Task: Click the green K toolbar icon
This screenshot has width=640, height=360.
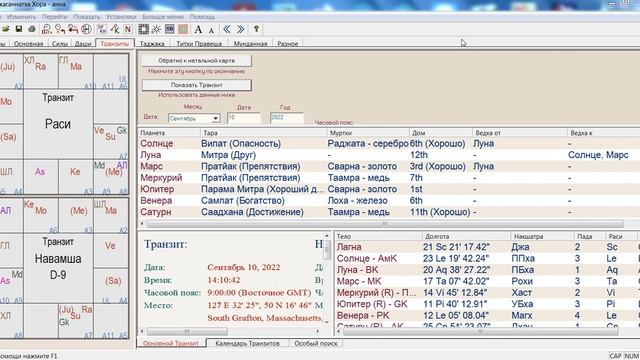Action: [115, 29]
